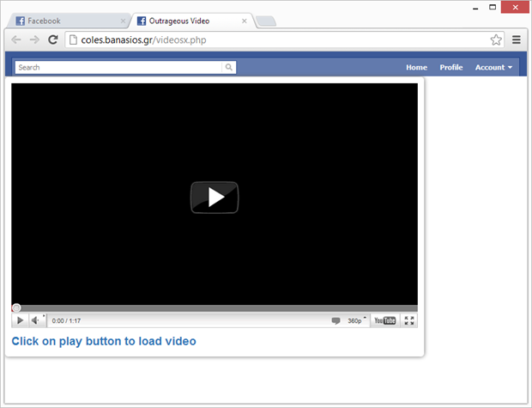Screen dimensions: 532x408
Task: Open the Profile link
Action: (x=451, y=67)
